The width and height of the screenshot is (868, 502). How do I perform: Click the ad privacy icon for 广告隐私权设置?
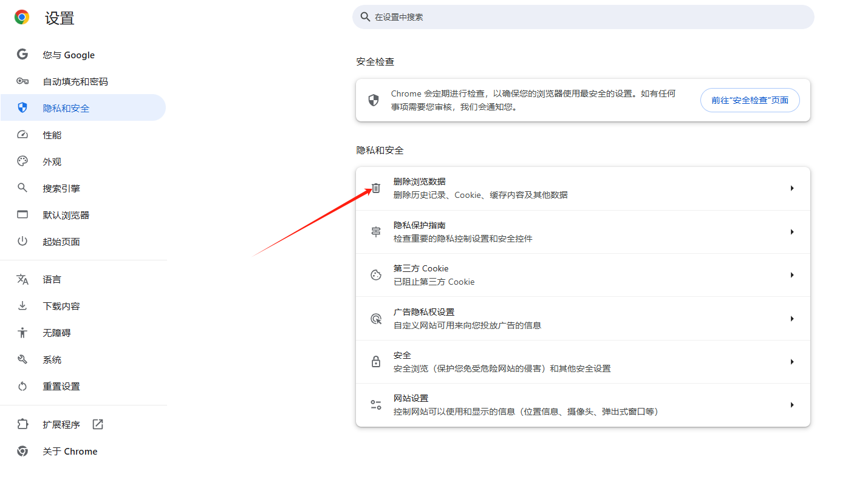tap(376, 319)
